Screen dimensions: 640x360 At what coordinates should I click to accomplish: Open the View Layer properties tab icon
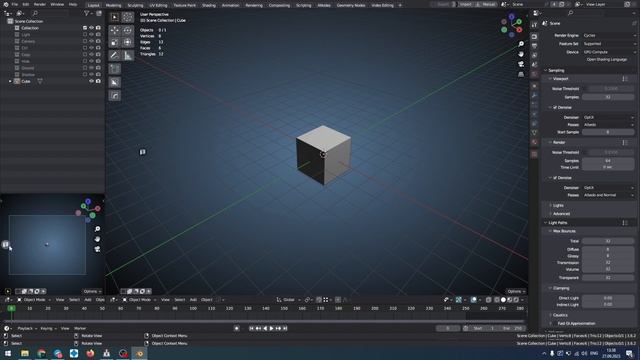pyautogui.click(x=534, y=56)
